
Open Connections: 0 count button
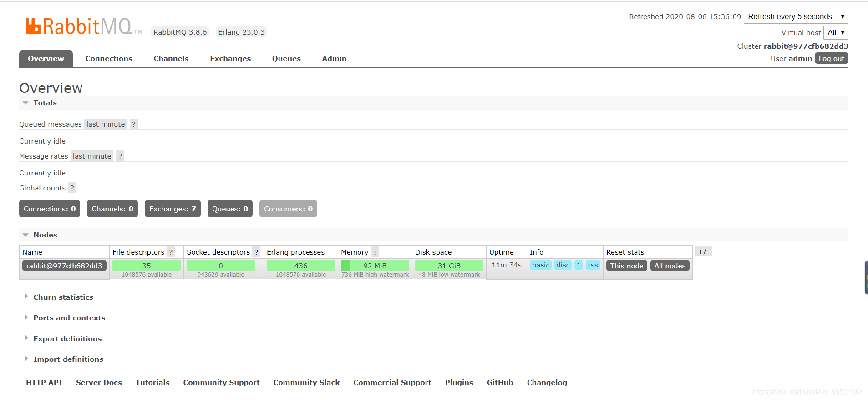click(50, 209)
